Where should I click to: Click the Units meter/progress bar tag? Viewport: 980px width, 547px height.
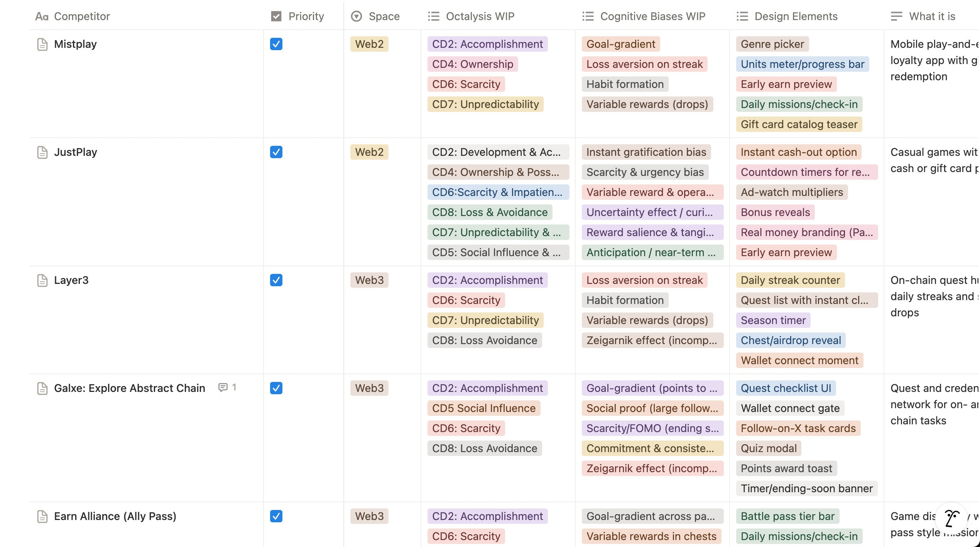[803, 64]
